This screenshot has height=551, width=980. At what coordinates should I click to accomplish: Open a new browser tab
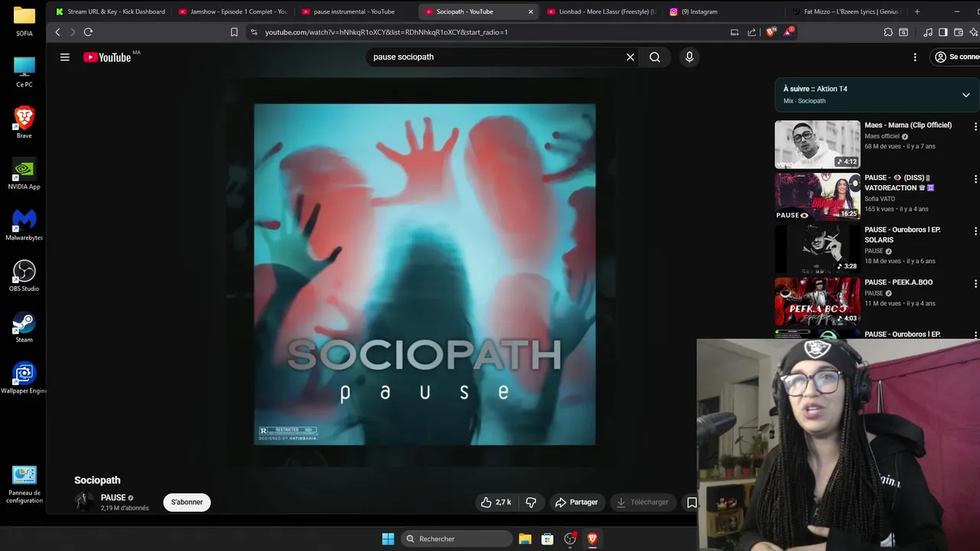coord(917,11)
